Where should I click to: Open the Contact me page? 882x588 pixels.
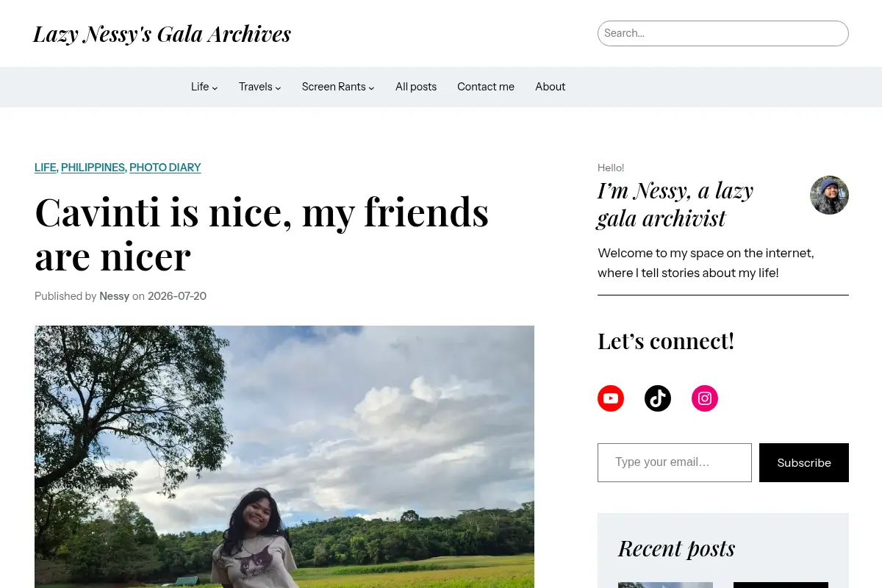click(486, 87)
